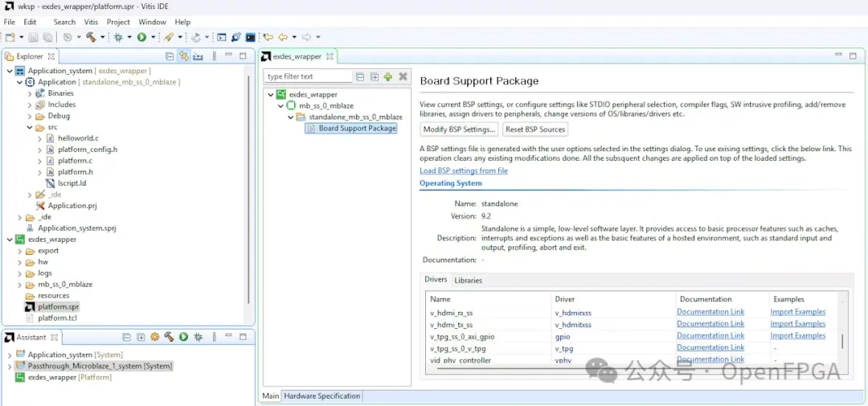Click the gear icon in Assistant panel
This screenshot has height=406, width=868.
(x=154, y=337)
